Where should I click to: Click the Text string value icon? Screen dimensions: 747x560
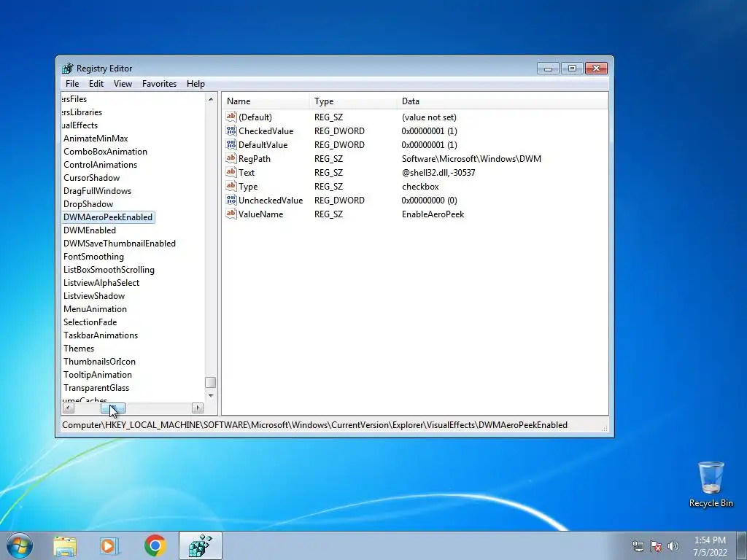(x=231, y=172)
